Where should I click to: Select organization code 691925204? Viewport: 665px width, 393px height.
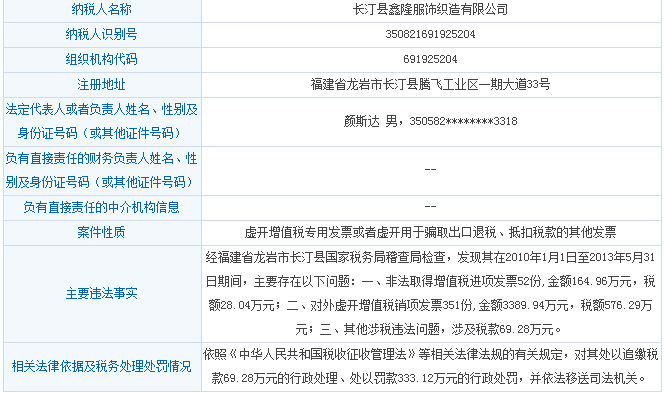coord(430,59)
